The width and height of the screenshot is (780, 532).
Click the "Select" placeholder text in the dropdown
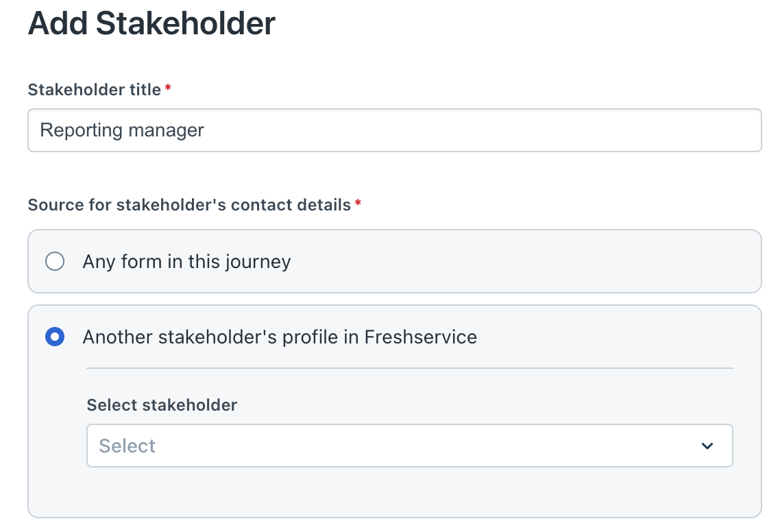[127, 446]
